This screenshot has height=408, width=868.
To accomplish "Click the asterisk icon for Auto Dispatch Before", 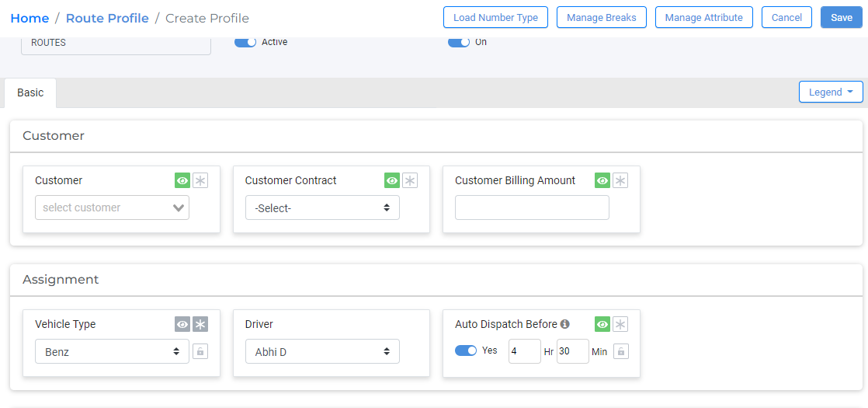I will tap(620, 324).
